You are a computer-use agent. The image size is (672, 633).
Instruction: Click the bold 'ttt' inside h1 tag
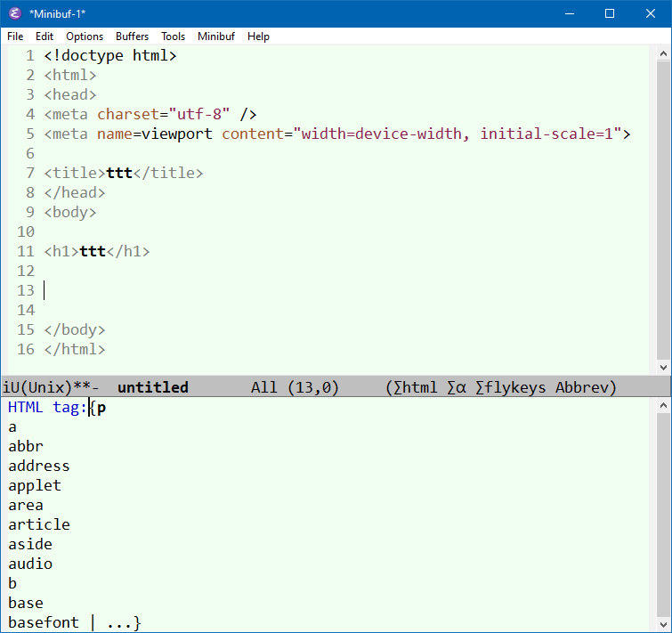(x=93, y=251)
